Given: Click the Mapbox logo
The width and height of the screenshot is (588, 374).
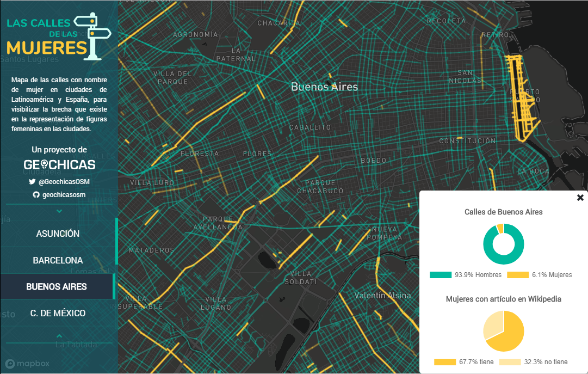Looking at the screenshot, I should [x=27, y=364].
